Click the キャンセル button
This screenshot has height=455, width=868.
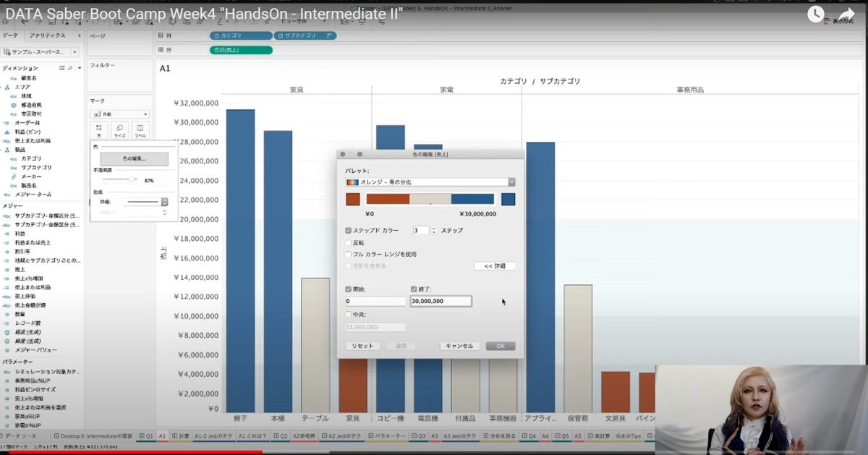click(x=459, y=346)
